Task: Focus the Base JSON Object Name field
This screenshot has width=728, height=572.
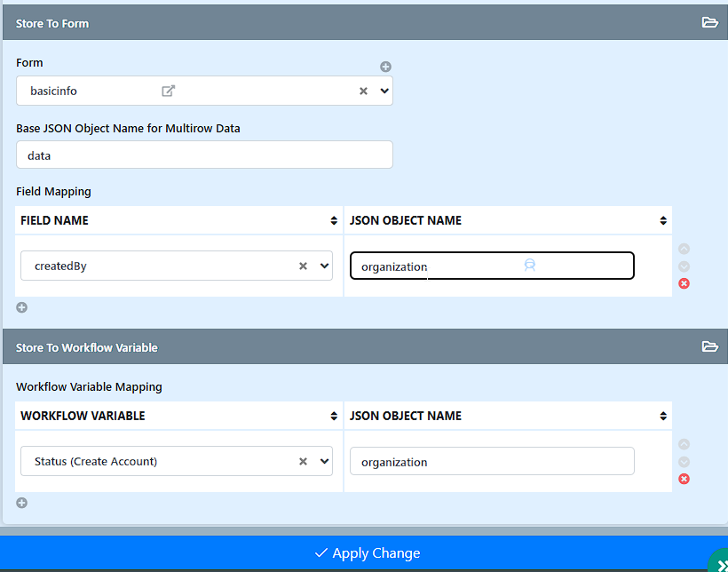Action: point(204,155)
